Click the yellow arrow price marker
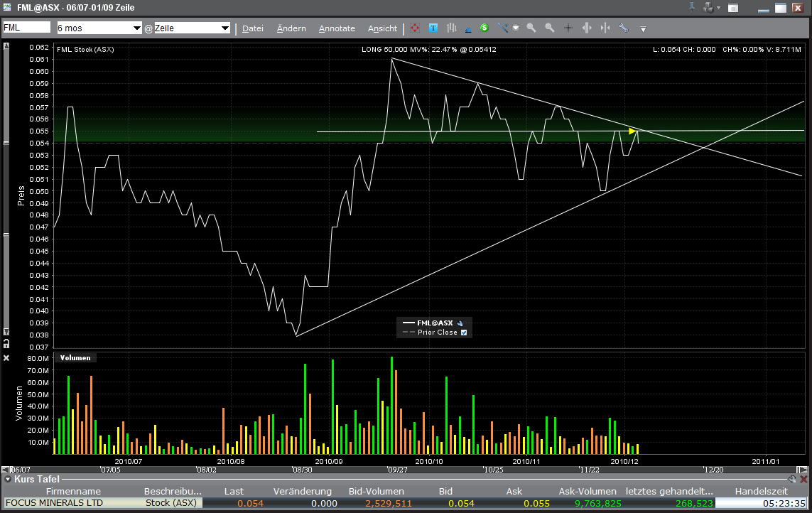The image size is (812, 513). [632, 131]
